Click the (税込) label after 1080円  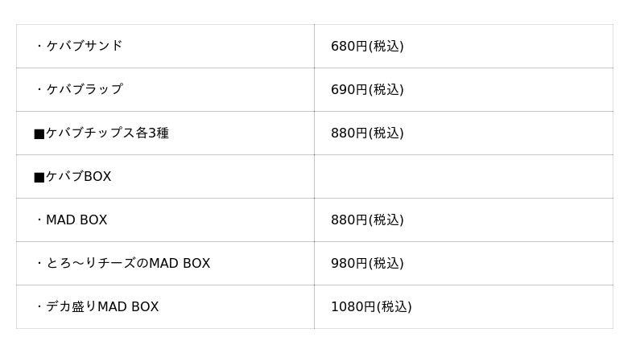click(394, 306)
